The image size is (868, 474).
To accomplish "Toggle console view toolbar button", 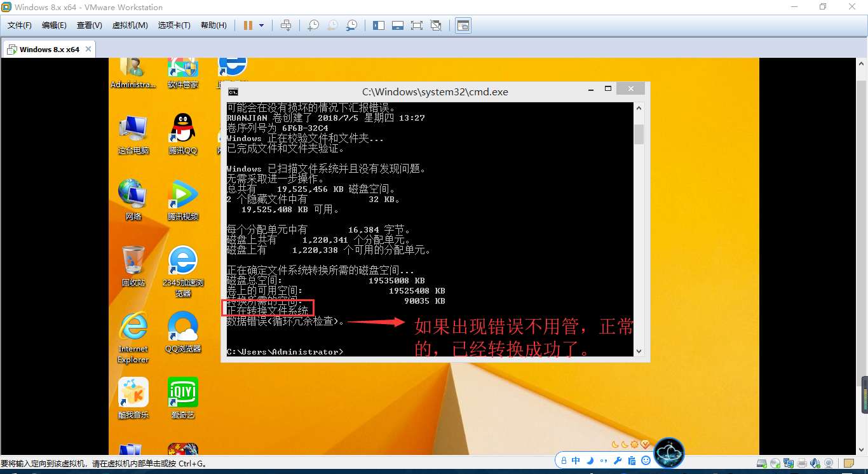I will (463, 25).
